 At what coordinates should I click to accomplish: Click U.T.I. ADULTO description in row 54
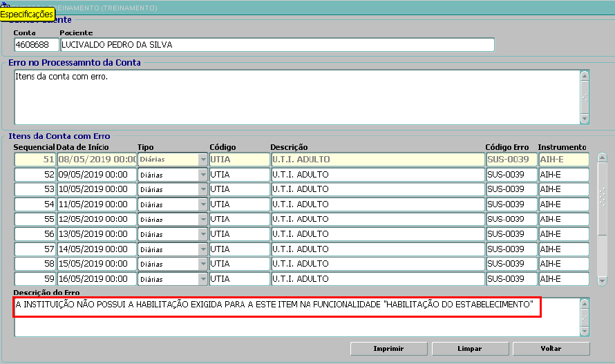point(378,204)
